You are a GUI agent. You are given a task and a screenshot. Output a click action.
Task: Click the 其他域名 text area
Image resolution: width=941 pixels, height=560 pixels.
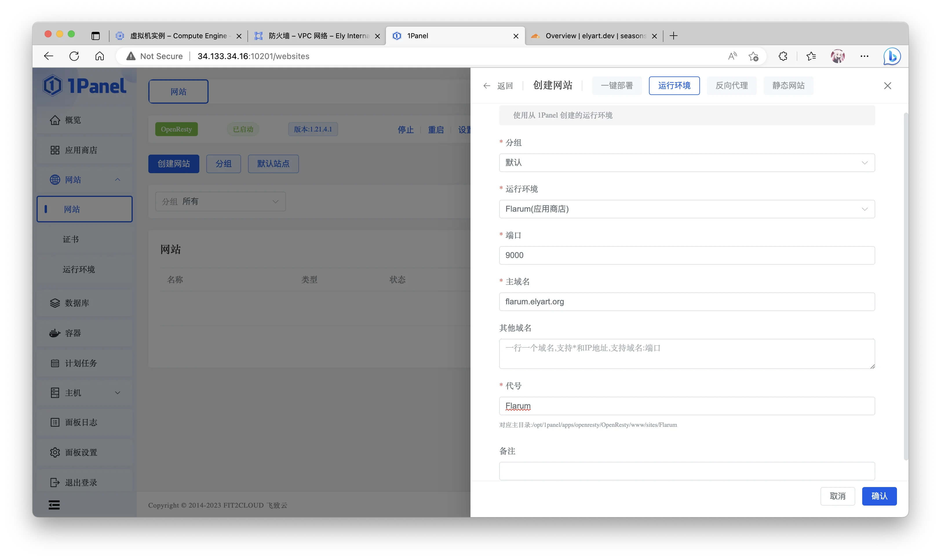(687, 354)
